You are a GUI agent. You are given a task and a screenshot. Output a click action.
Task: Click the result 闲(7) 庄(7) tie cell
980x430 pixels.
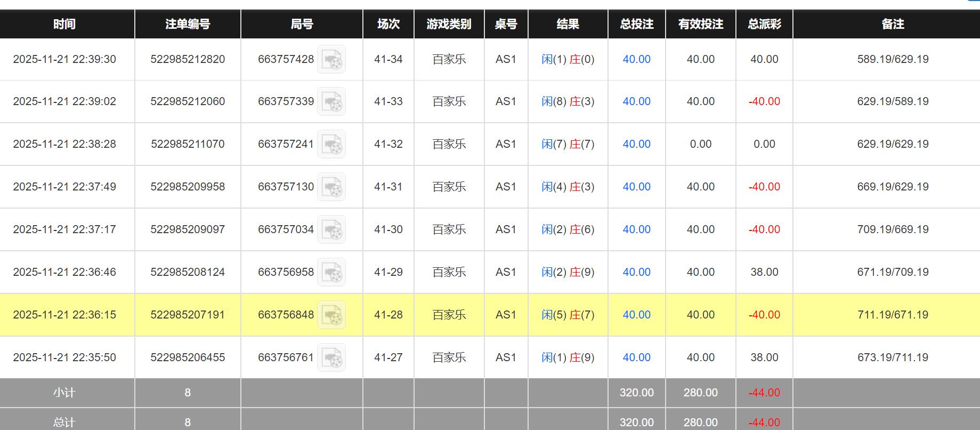(568, 144)
